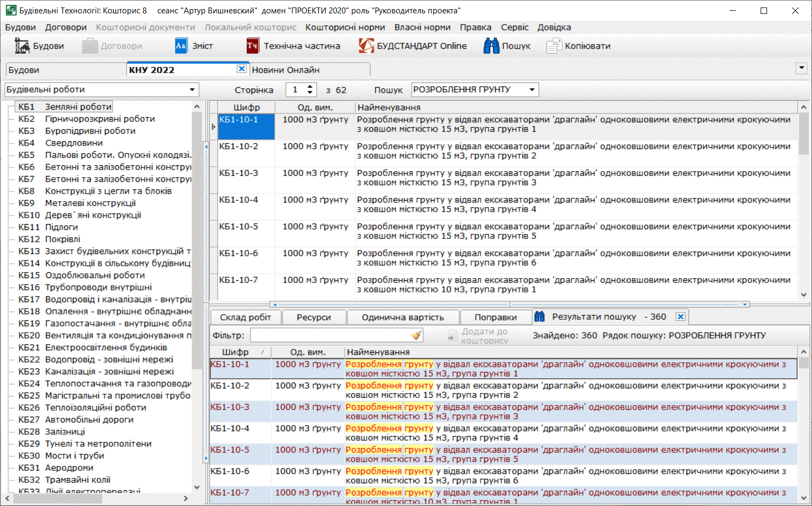Sort results by the Шифр column header
The height and width of the screenshot is (506, 812).
coord(236,352)
